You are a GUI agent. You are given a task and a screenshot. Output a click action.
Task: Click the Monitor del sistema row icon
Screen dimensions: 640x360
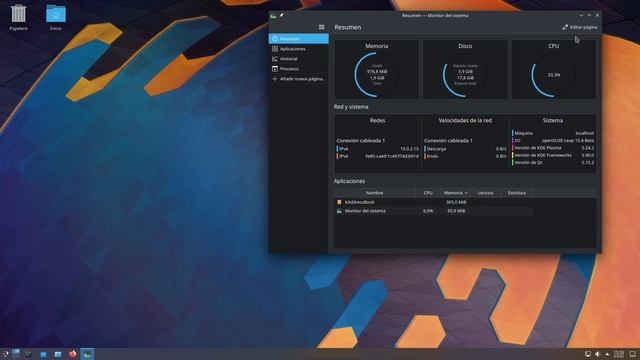tap(339, 211)
